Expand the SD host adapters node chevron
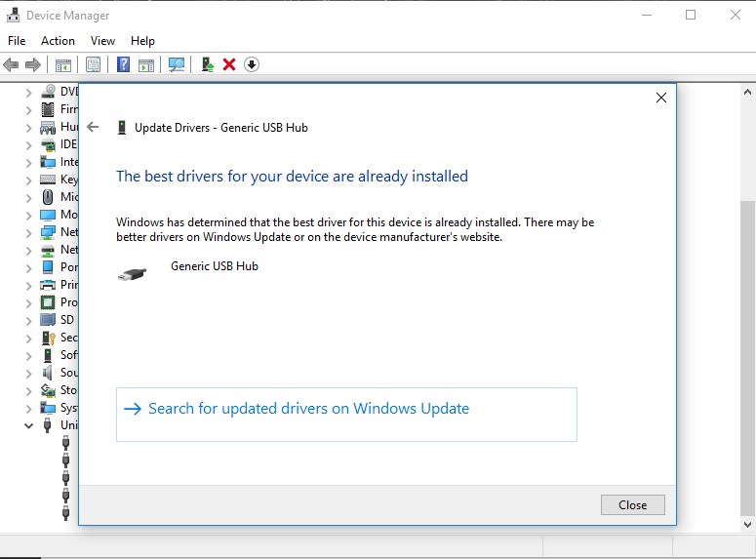 [29, 321]
